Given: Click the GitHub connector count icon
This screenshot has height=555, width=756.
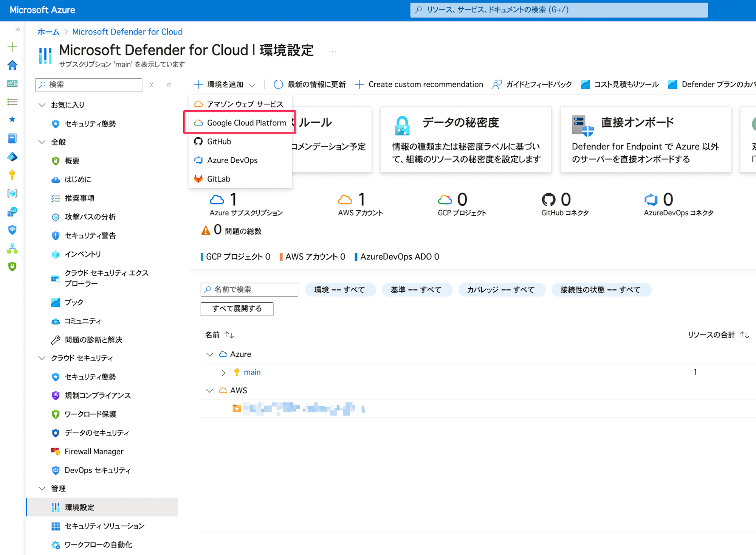Looking at the screenshot, I should [x=548, y=199].
